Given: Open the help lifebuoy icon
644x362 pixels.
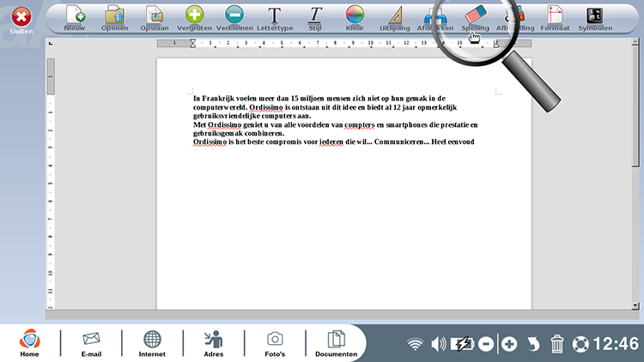Looking at the screenshot, I should click(x=580, y=344).
